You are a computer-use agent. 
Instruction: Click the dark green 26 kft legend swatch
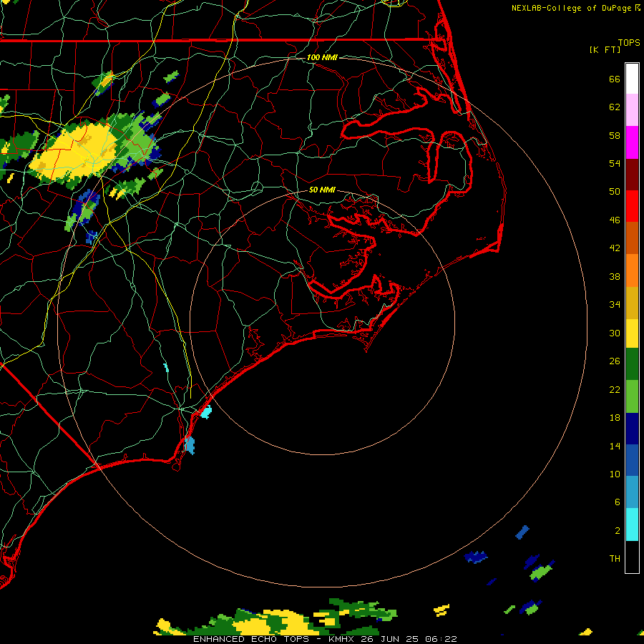coord(632,364)
